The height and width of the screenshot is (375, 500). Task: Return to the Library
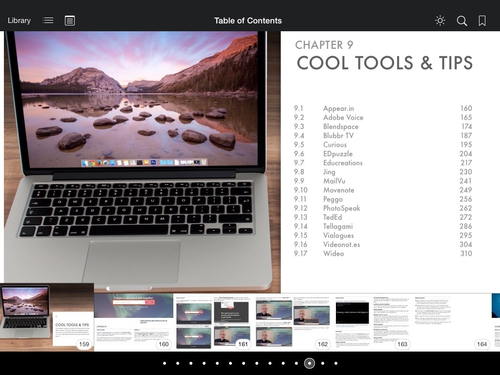tap(19, 21)
